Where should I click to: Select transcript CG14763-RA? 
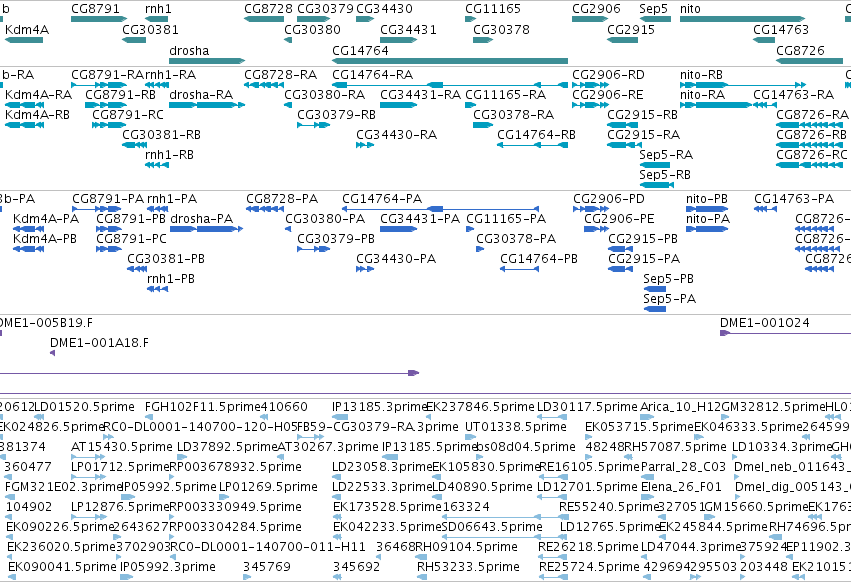click(765, 105)
